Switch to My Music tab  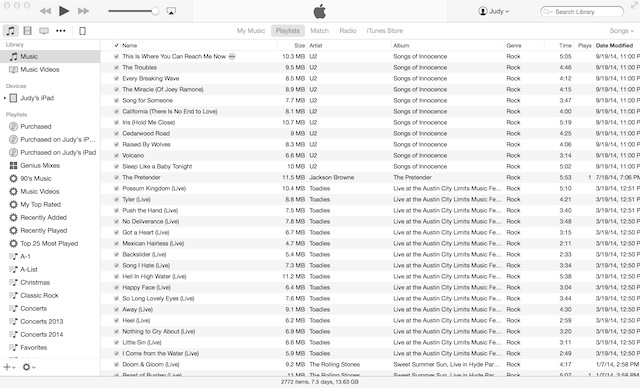tap(251, 31)
